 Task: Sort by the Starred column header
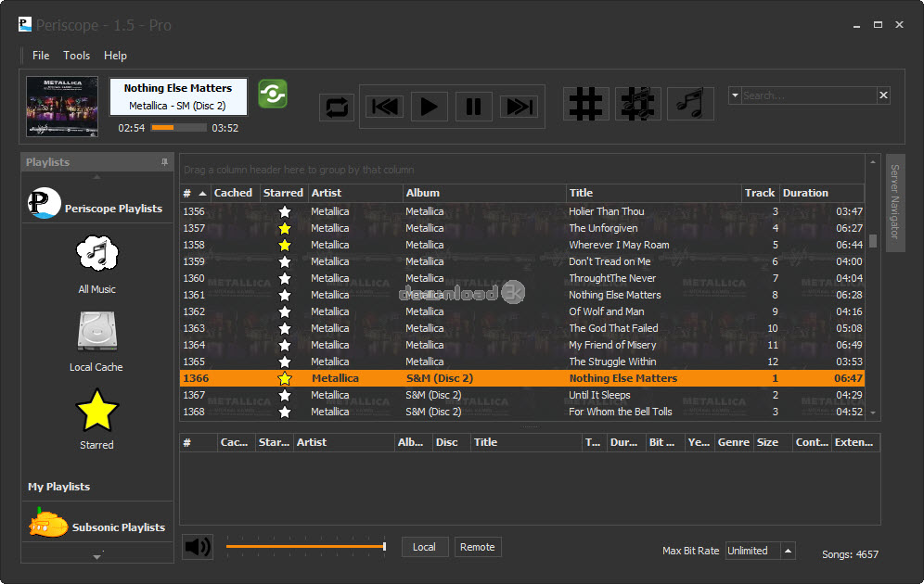point(284,193)
